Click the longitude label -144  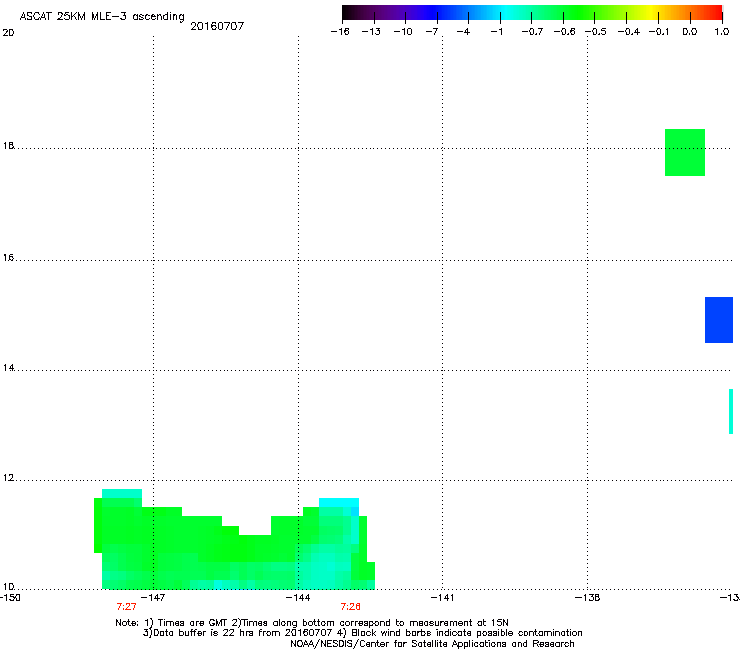click(x=298, y=598)
